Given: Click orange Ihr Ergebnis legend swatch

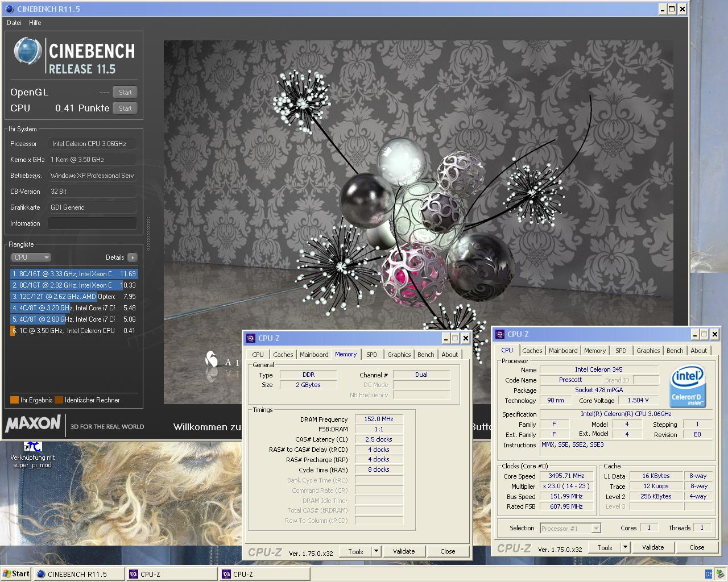Looking at the screenshot, I should pyautogui.click(x=14, y=400).
